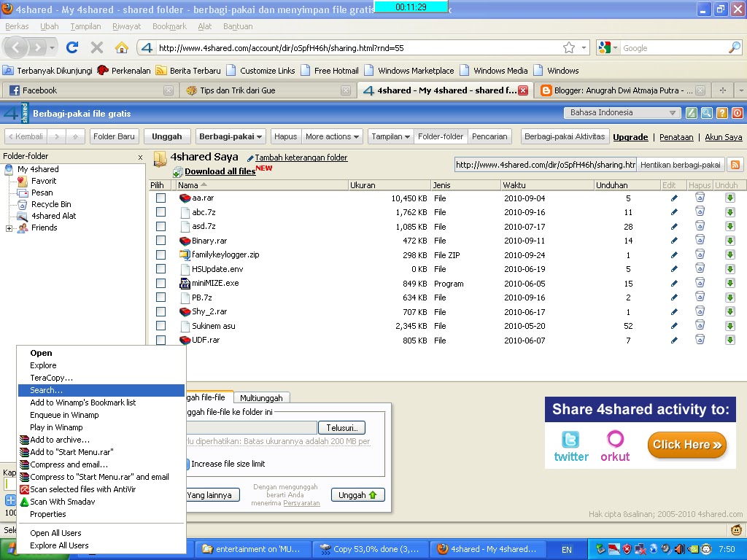The height and width of the screenshot is (560, 747).
Task: Edit miniMIZE.exe using the pencil icon
Action: [674, 284]
